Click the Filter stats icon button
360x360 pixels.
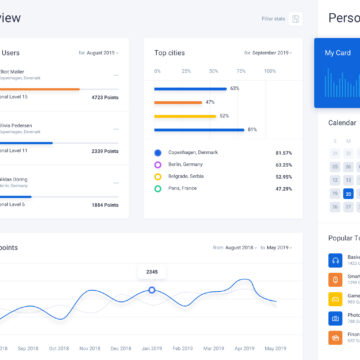coord(296,19)
